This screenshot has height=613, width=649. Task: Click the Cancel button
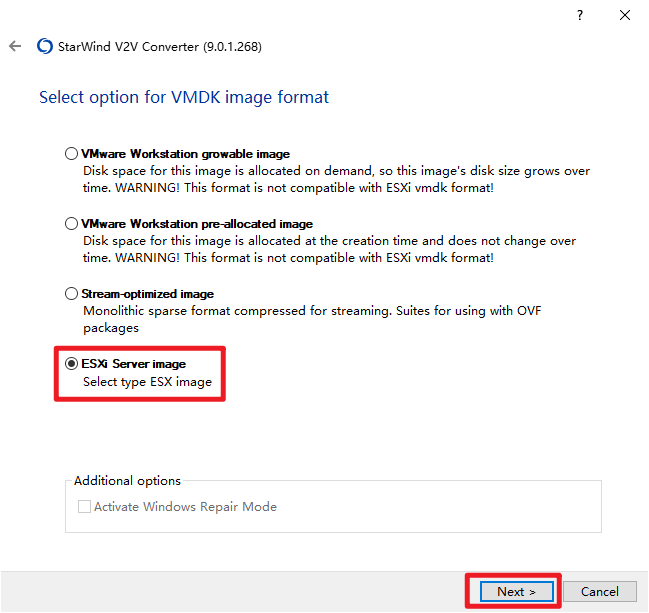pyautogui.click(x=600, y=591)
